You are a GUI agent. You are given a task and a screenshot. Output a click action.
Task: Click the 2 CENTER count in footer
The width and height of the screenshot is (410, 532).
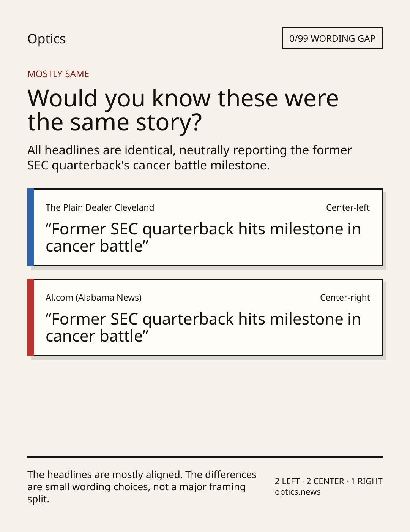pyautogui.click(x=325, y=481)
